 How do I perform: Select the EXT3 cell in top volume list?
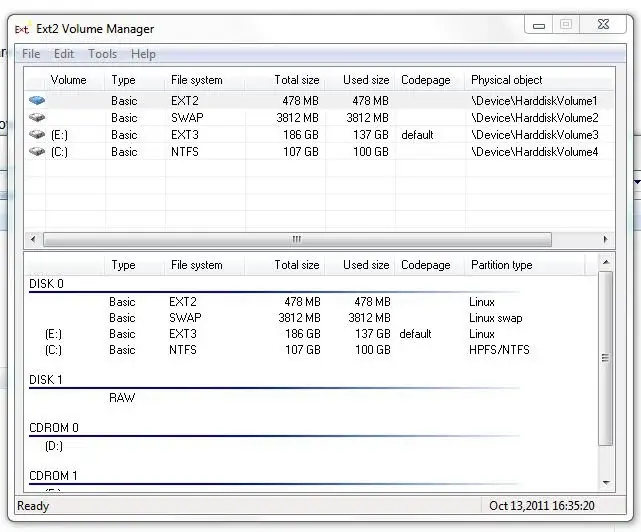[185, 135]
